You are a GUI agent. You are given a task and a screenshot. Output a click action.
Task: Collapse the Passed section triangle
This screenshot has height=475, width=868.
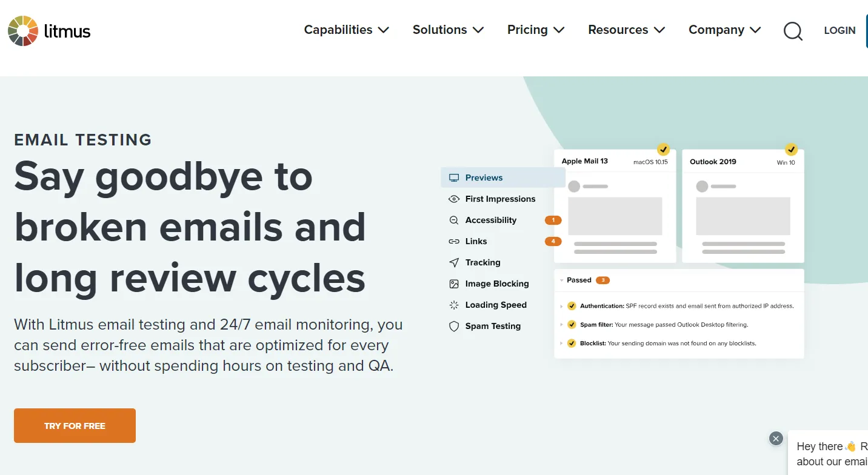coord(561,281)
